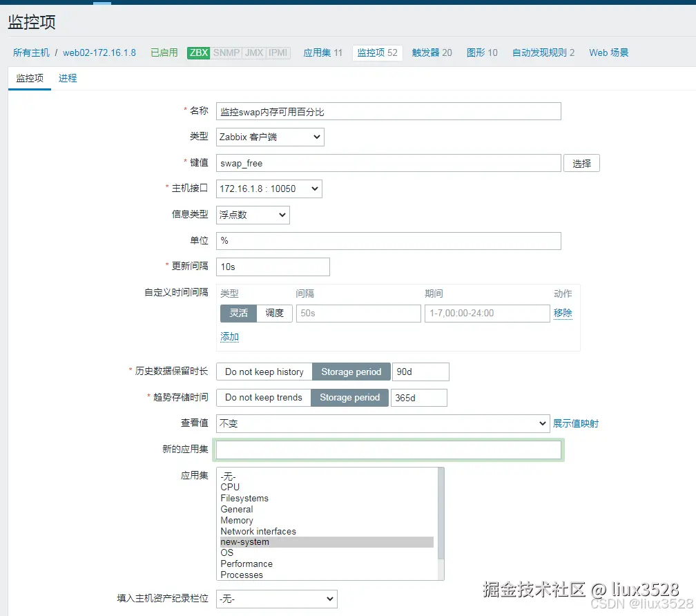Click the IPMI availability badge
Screen dimensions: 696x616
(x=278, y=52)
